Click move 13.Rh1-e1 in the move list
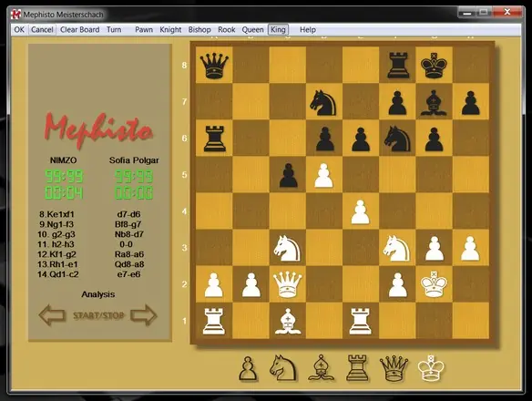Screen dimensions: 532x401 (57, 264)
